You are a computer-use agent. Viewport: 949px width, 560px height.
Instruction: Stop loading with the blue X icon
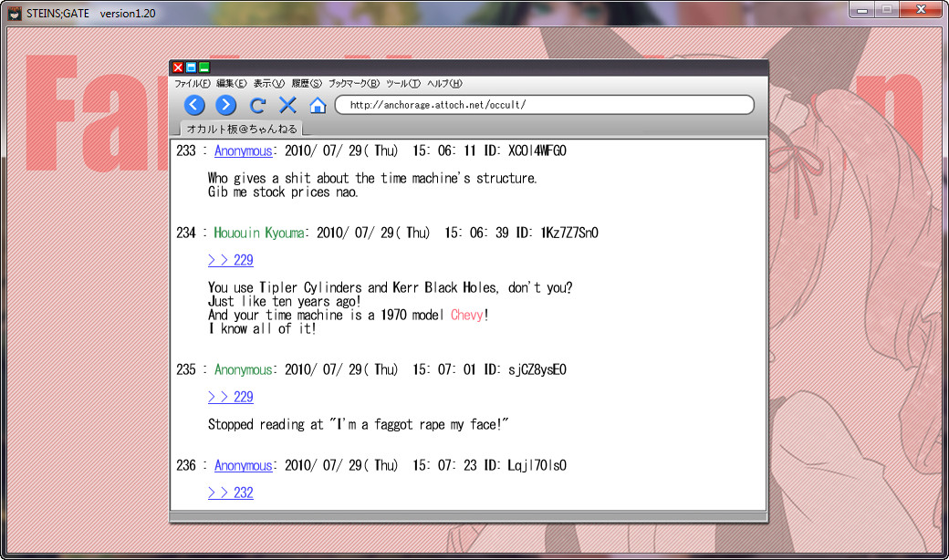coord(287,105)
